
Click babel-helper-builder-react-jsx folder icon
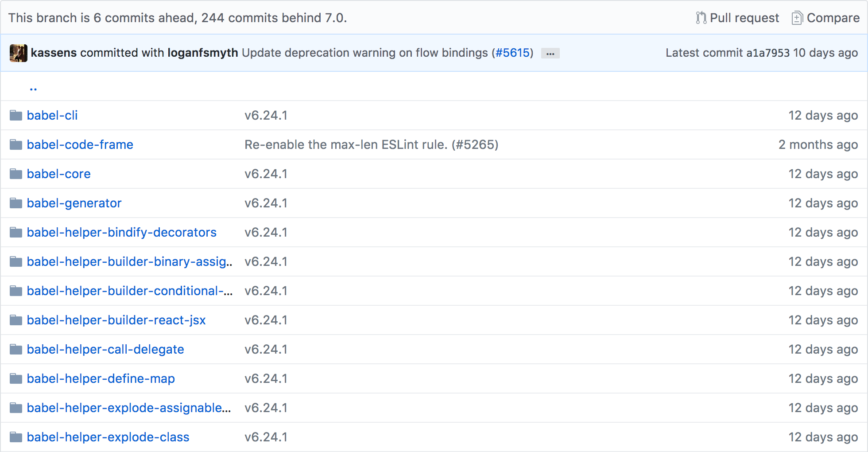(x=16, y=320)
